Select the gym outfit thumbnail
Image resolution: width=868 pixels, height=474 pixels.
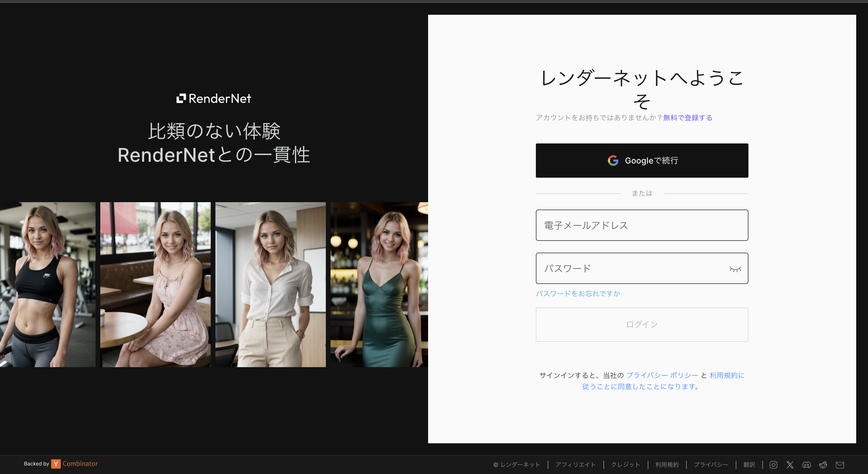tap(48, 284)
